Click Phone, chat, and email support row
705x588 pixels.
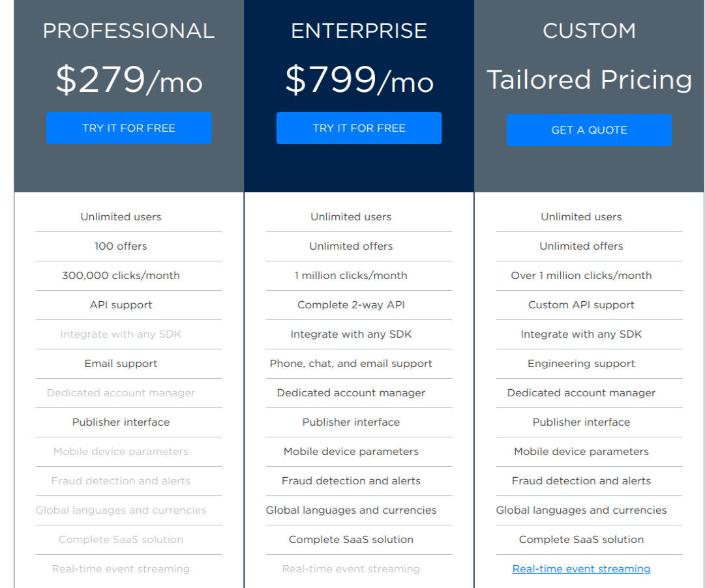(350, 363)
